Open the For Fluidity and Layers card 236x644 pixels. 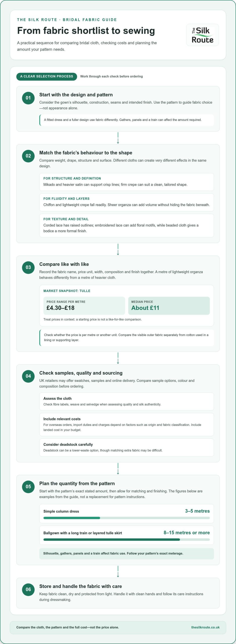[127, 202]
